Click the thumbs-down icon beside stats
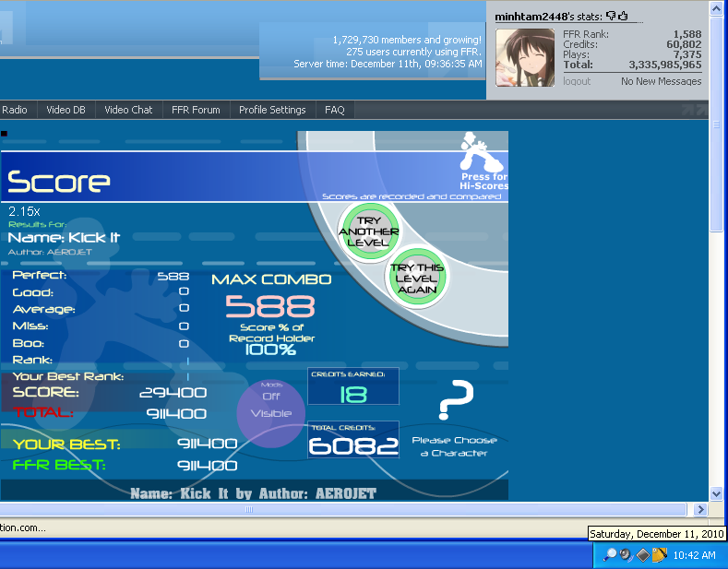Viewport: 728px width, 569px height. tap(611, 16)
